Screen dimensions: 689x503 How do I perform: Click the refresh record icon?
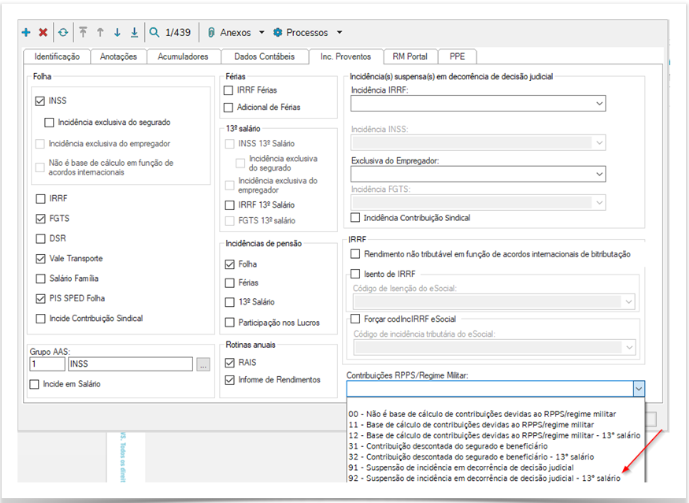pyautogui.click(x=63, y=33)
